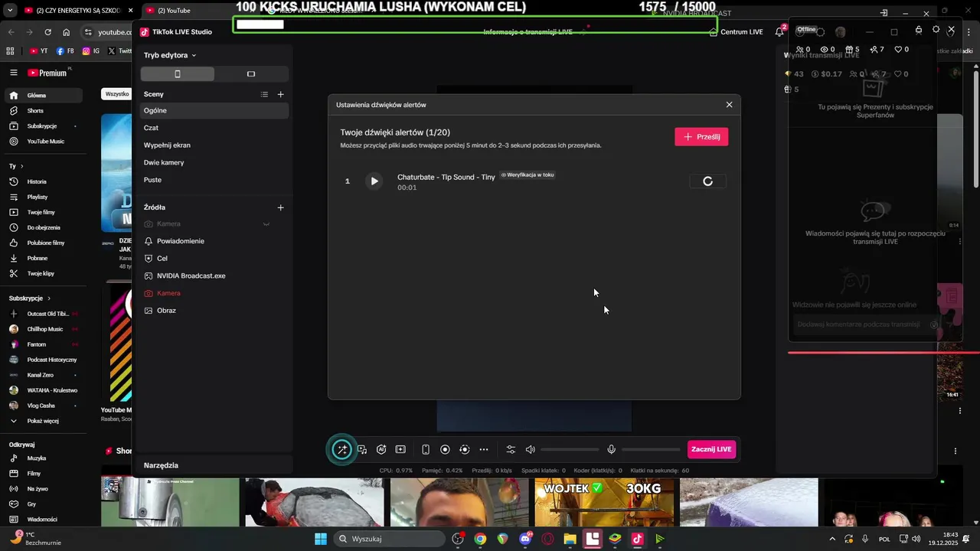Switch to portrait phone layout

pyautogui.click(x=178, y=73)
